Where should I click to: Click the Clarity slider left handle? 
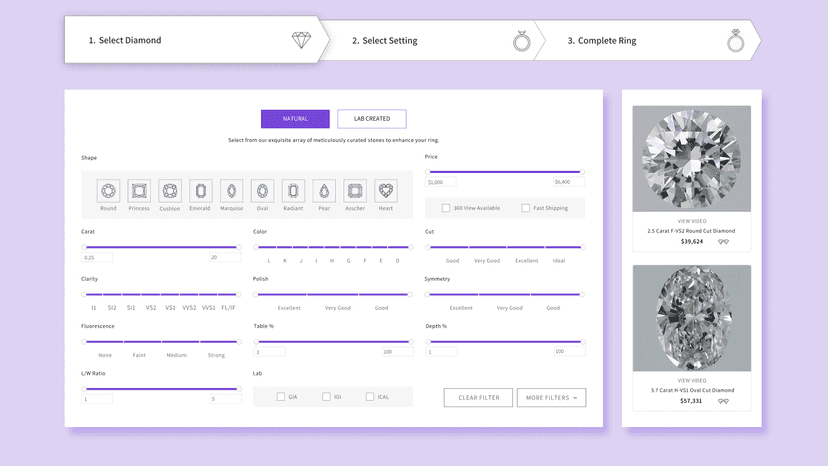(84, 294)
